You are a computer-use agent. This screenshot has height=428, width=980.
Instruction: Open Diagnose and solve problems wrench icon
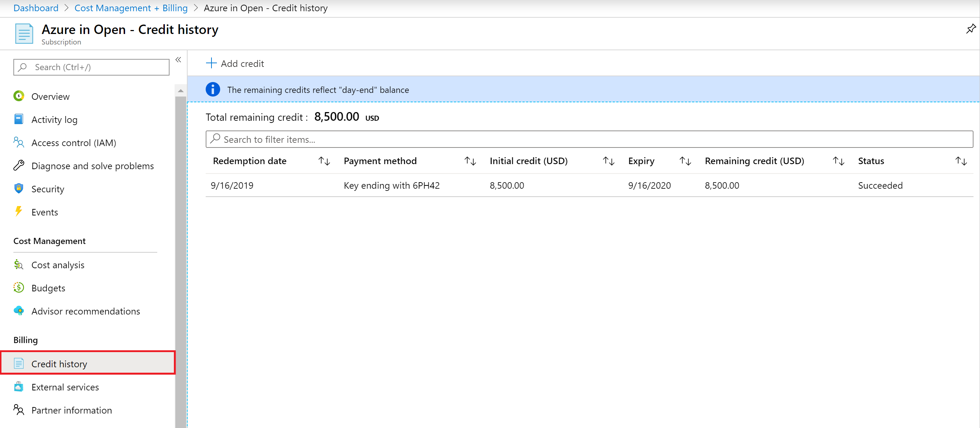tap(19, 166)
